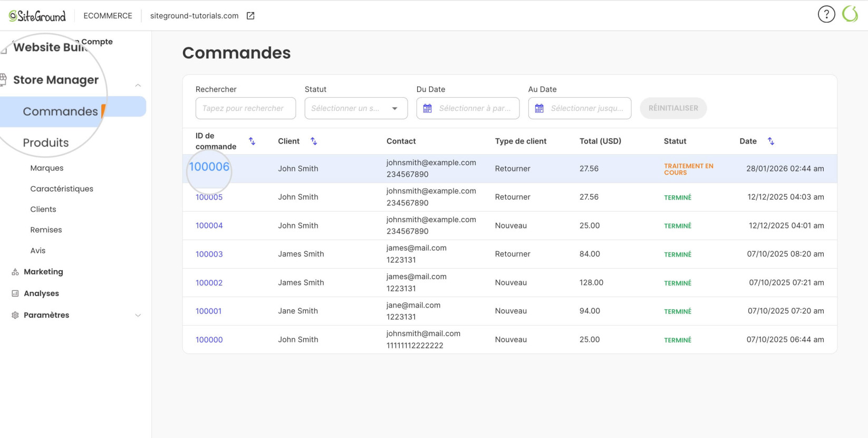Click Jane Smith client name
The height and width of the screenshot is (438, 868).
click(298, 311)
